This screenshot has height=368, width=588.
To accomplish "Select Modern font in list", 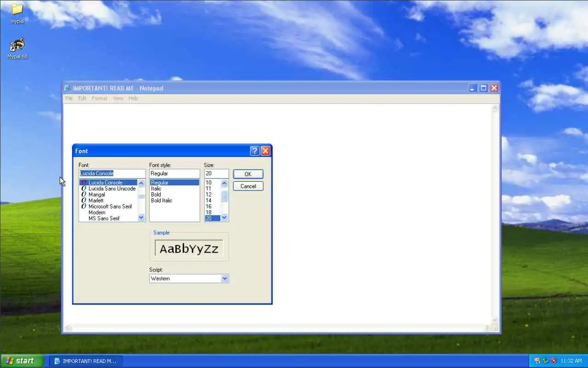I will 108,213.
